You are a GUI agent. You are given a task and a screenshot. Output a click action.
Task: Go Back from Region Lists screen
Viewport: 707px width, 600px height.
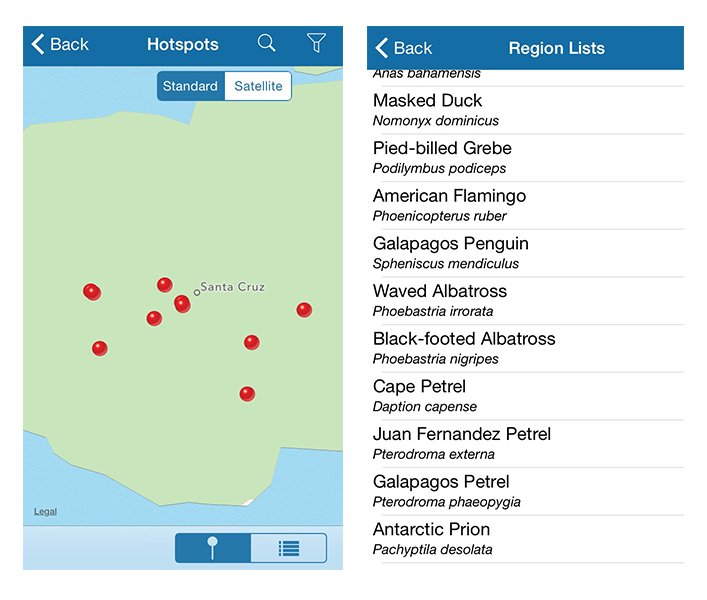403,48
